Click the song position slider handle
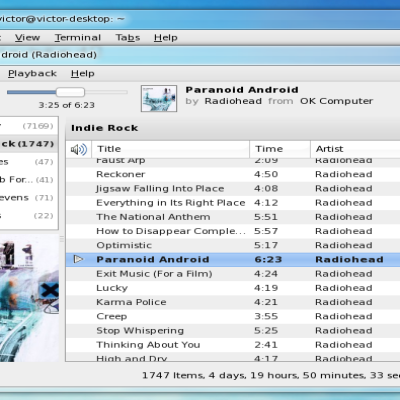The height and width of the screenshot is (400, 400). tap(70, 92)
